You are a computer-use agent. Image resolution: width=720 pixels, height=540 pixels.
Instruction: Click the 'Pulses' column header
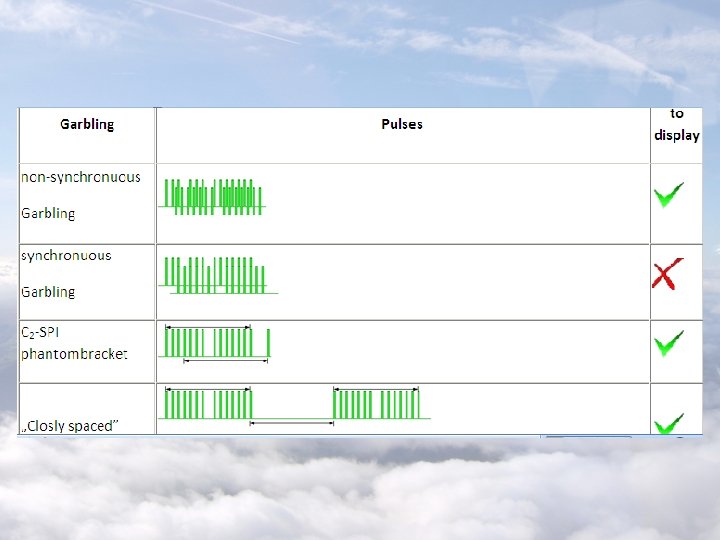point(402,124)
